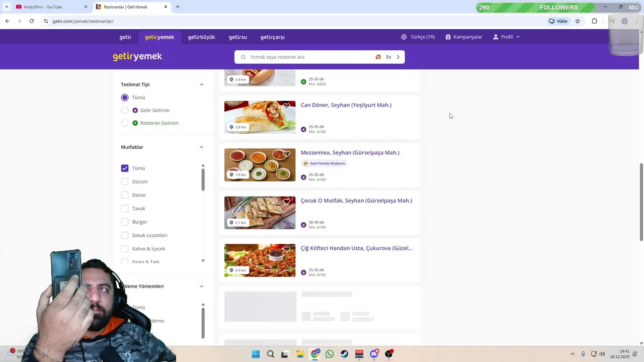This screenshot has height=362, width=644.
Task: Collapse the Teslimat Tipi section
Action: 201,84
